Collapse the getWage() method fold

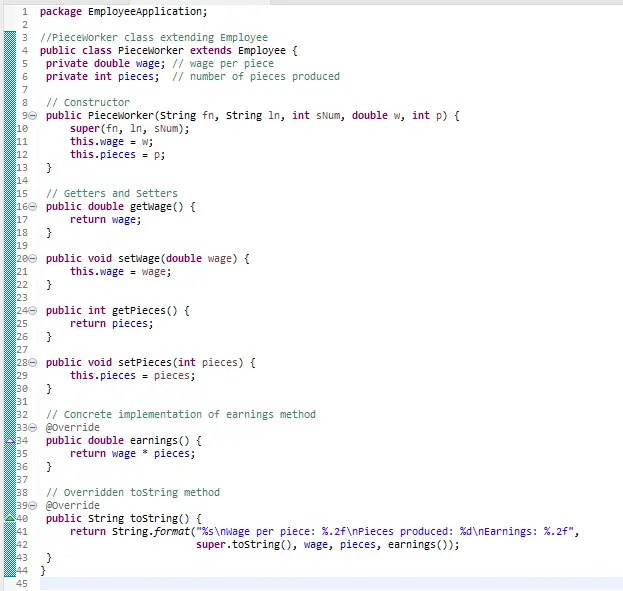pos(32,207)
